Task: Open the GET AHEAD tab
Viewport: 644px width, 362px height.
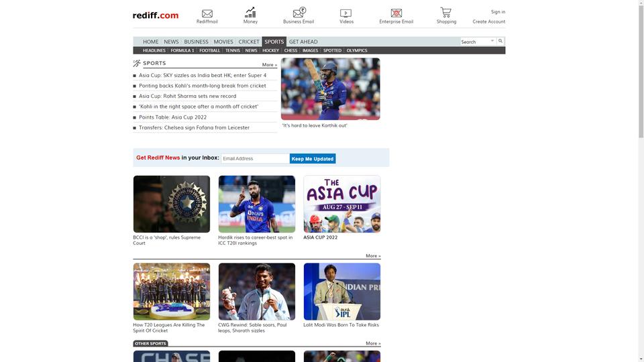Action: point(303,42)
